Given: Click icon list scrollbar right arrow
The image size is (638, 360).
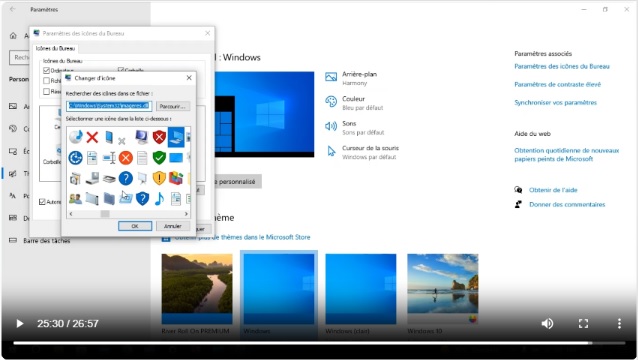Looking at the screenshot, I should point(186,214).
